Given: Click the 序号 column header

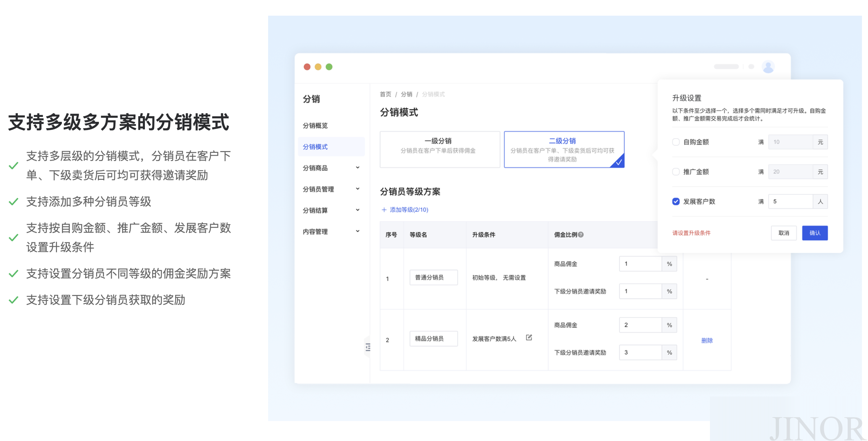Looking at the screenshot, I should (x=391, y=235).
